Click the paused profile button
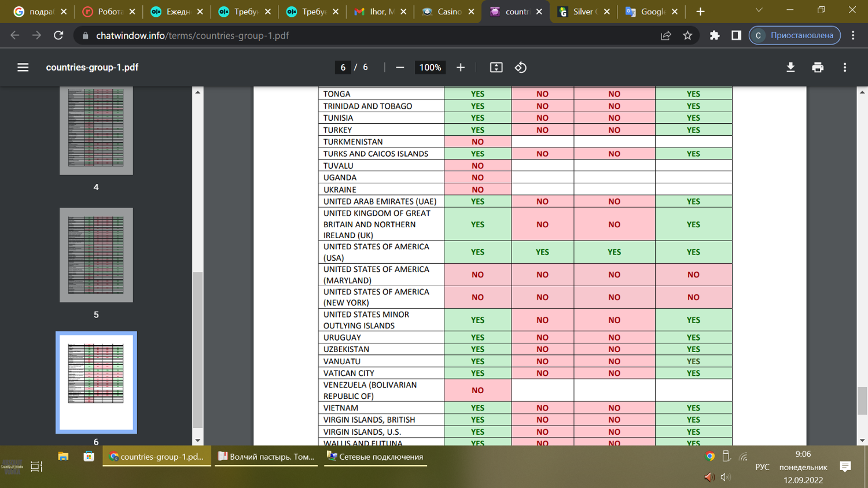Viewport: 868px width, 488px height. click(795, 36)
